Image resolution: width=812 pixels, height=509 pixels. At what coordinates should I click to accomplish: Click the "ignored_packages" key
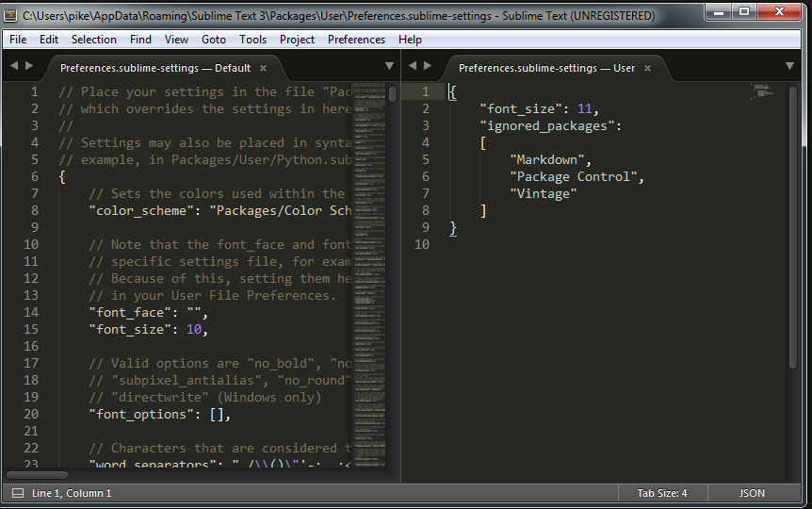(x=547, y=126)
